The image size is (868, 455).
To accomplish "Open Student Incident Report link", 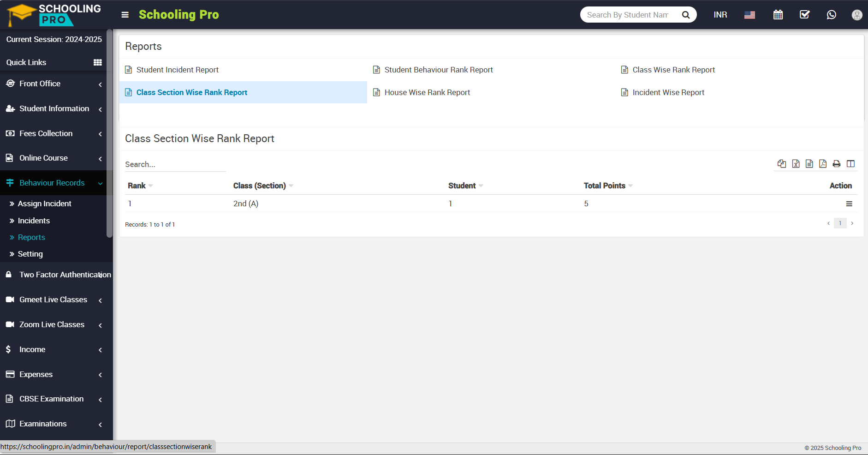I will (177, 70).
